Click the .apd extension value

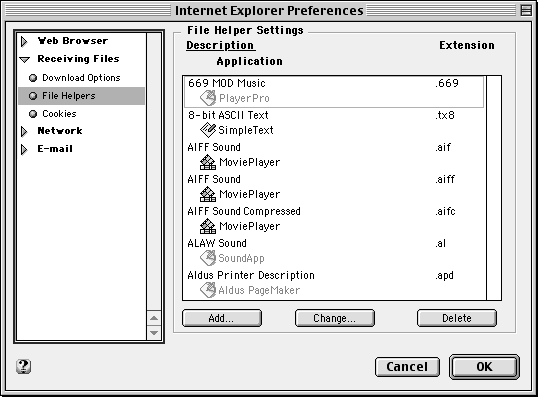(x=444, y=276)
